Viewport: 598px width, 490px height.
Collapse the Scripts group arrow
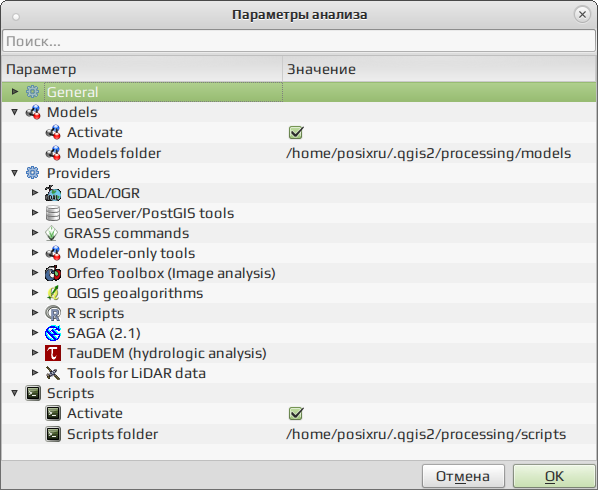click(x=14, y=393)
